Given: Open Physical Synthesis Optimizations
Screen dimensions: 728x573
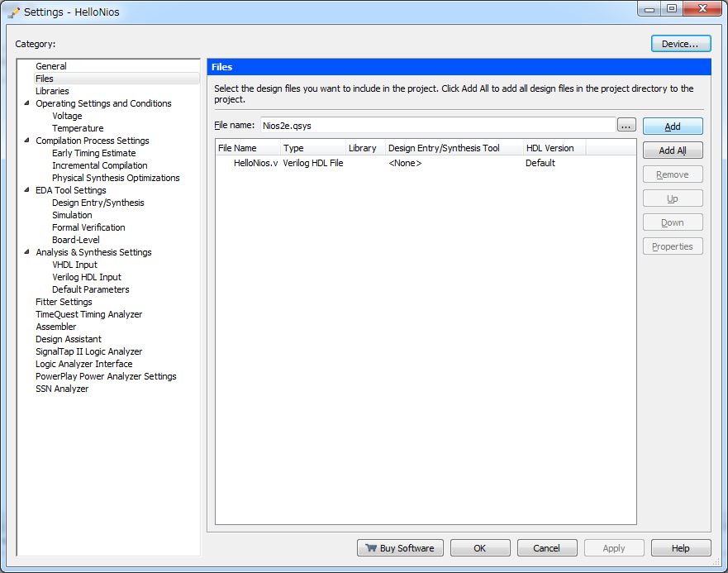Looking at the screenshot, I should pos(116,178).
